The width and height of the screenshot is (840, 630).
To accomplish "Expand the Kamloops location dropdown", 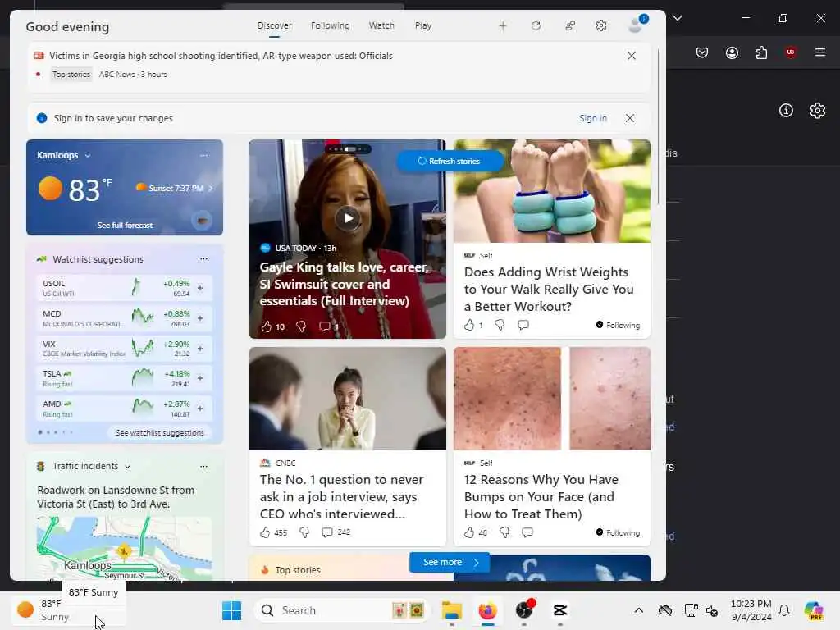I will [87, 156].
